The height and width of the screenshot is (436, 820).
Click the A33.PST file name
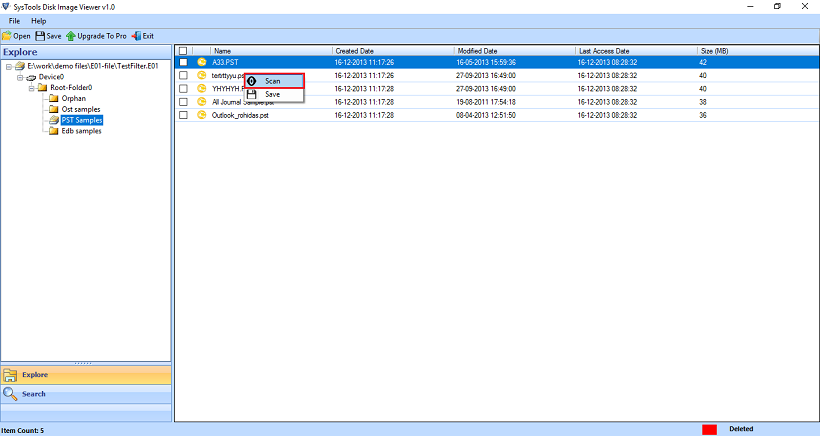coord(225,62)
